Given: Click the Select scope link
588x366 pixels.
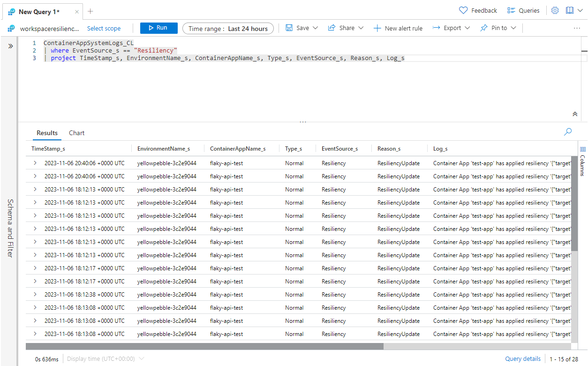Looking at the screenshot, I should tap(104, 28).
